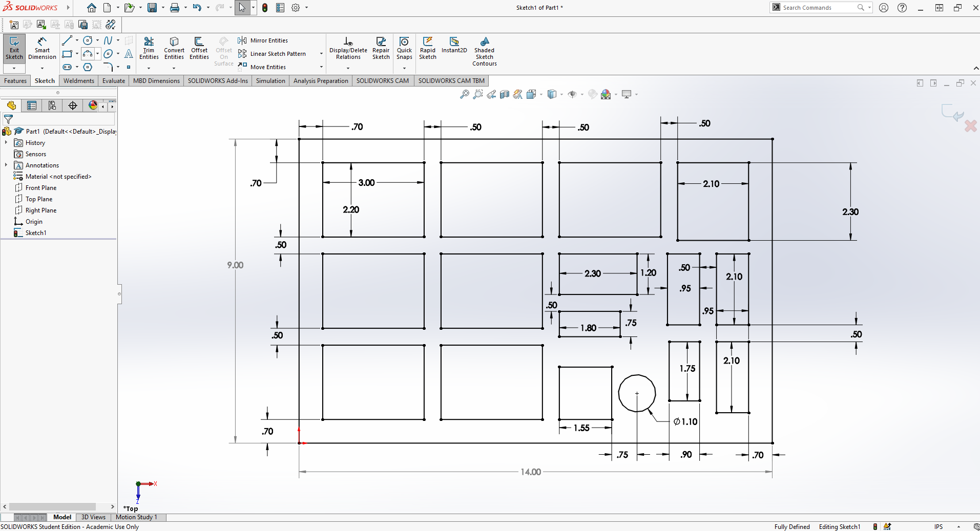Open the Linear Sketch Pattern dropdown arrow
The image size is (980, 531).
tap(321, 54)
